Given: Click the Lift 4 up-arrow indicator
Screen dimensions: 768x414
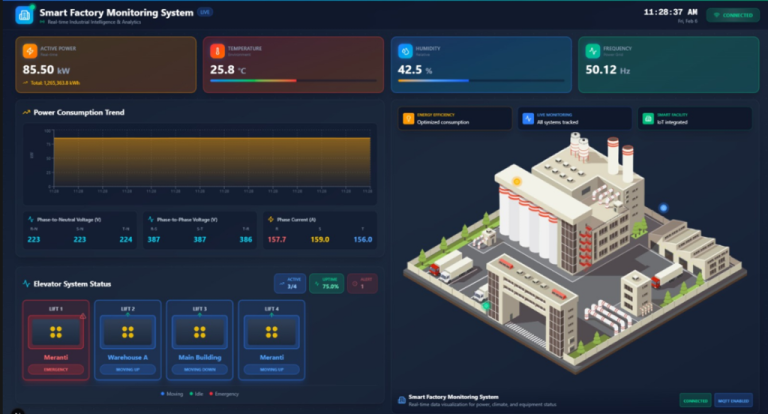Looking at the screenshot, I should (272, 315).
